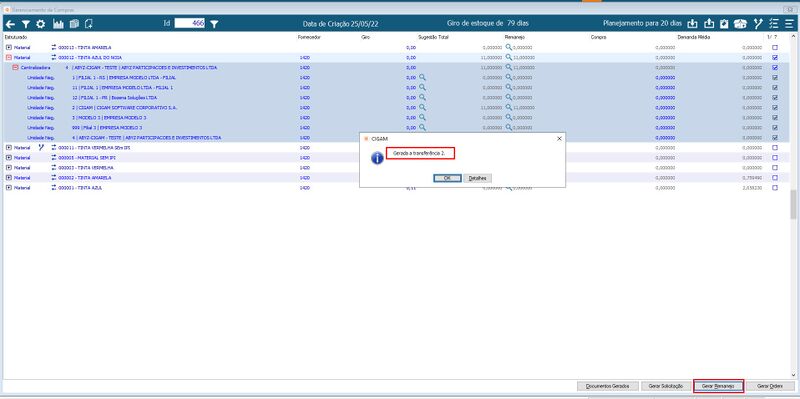Go back with the left arrow icon
Viewport: 800px width, 399px height.
pos(10,24)
